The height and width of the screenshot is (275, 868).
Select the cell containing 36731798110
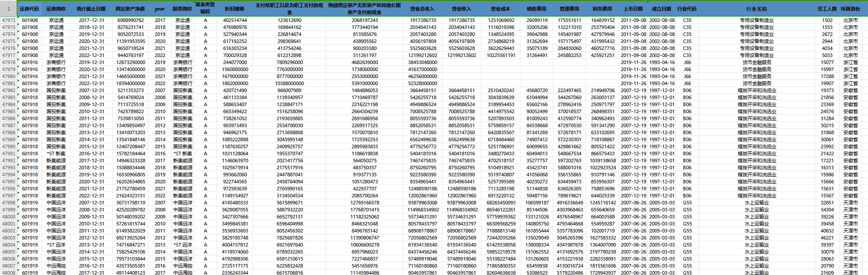(x=130, y=203)
